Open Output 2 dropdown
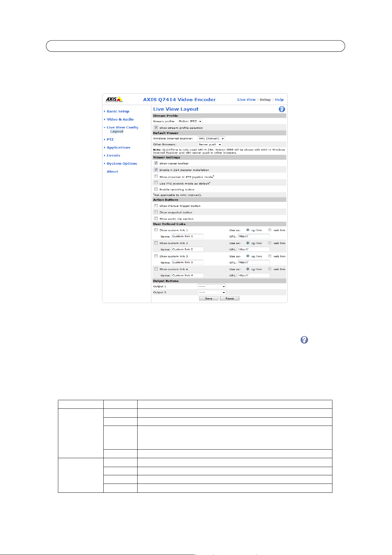This screenshot has height=555, width=392. point(212,292)
